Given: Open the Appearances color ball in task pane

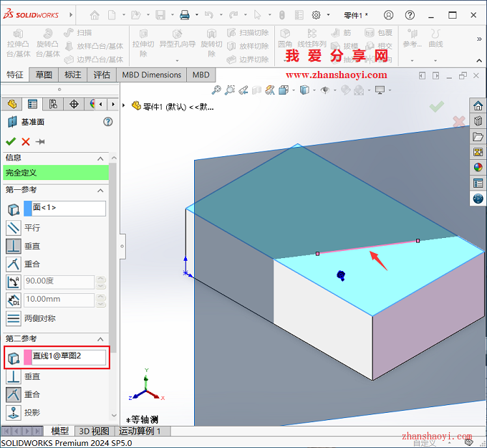Looking at the screenshot, I should point(478,167).
